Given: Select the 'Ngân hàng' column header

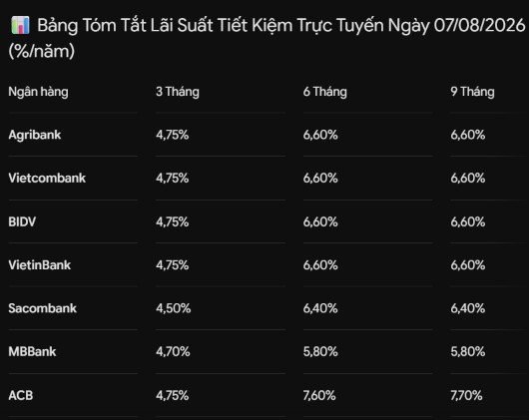Looking at the screenshot, I should [38, 92].
